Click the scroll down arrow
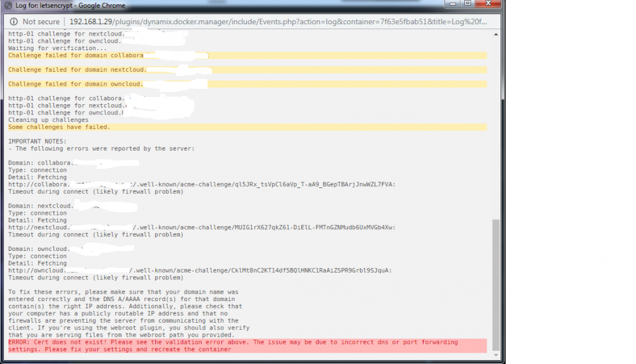This screenshot has height=364, width=636. pos(495,355)
